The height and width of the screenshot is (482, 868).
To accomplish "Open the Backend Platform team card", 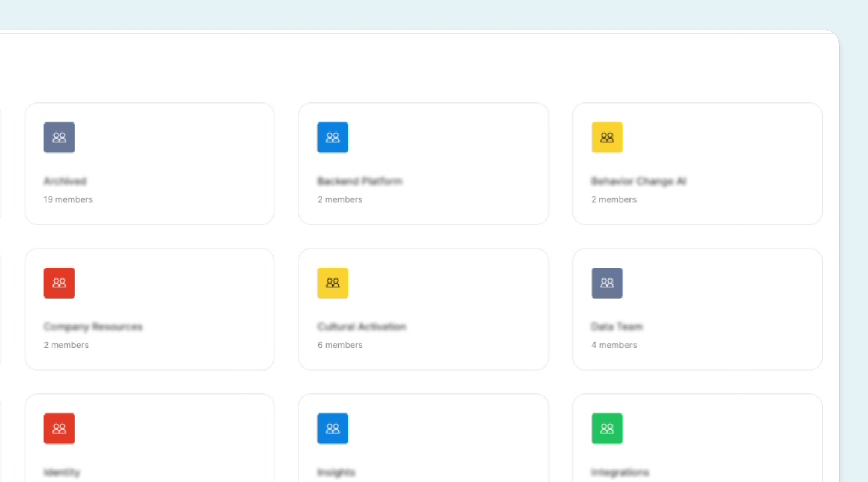I will (x=423, y=163).
